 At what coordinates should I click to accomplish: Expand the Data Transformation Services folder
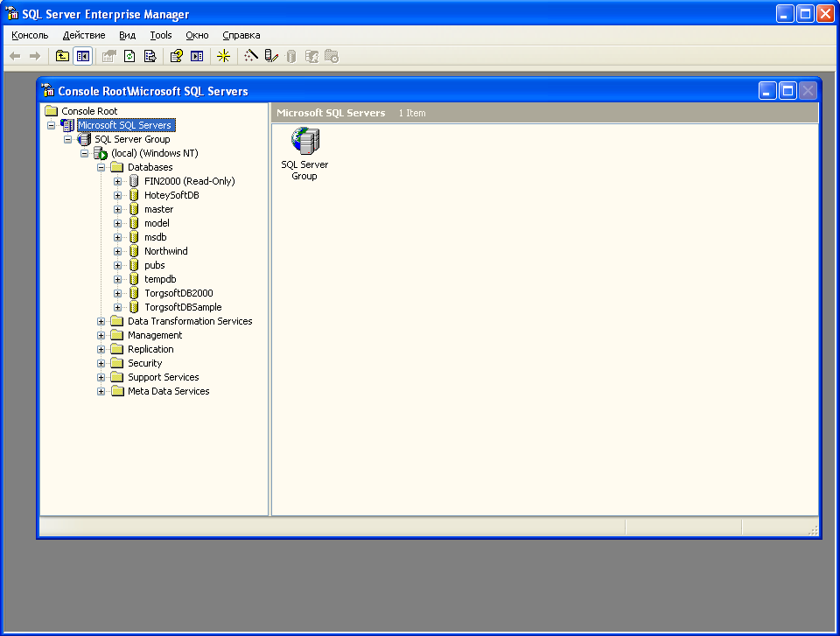[x=101, y=321]
